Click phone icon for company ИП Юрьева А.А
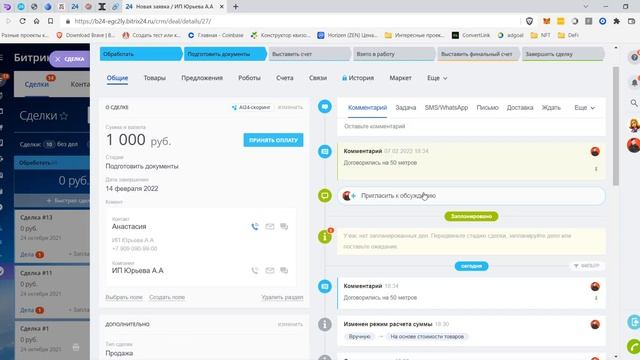 point(255,270)
